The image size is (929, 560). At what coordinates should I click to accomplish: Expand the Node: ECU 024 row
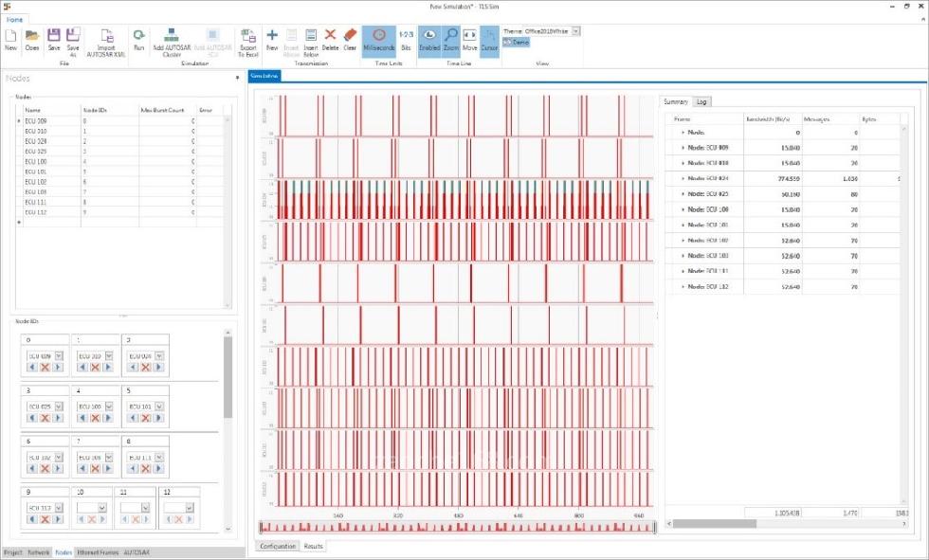[683, 177]
